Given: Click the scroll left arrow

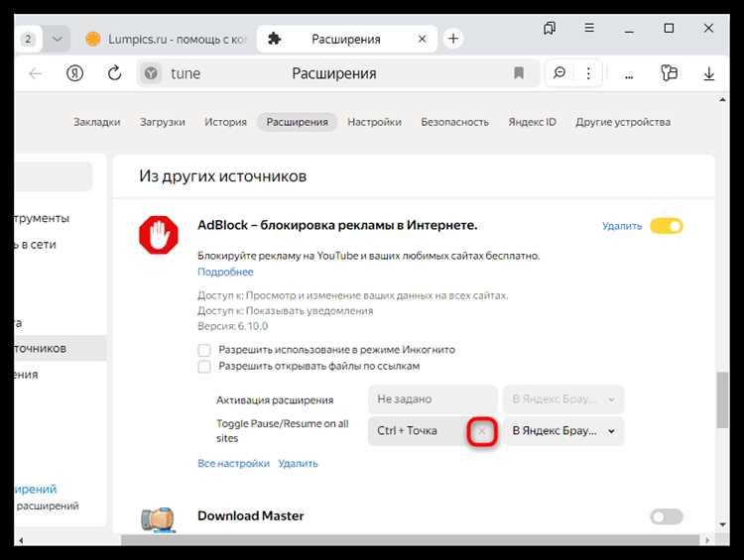Looking at the screenshot, I should 21,540.
